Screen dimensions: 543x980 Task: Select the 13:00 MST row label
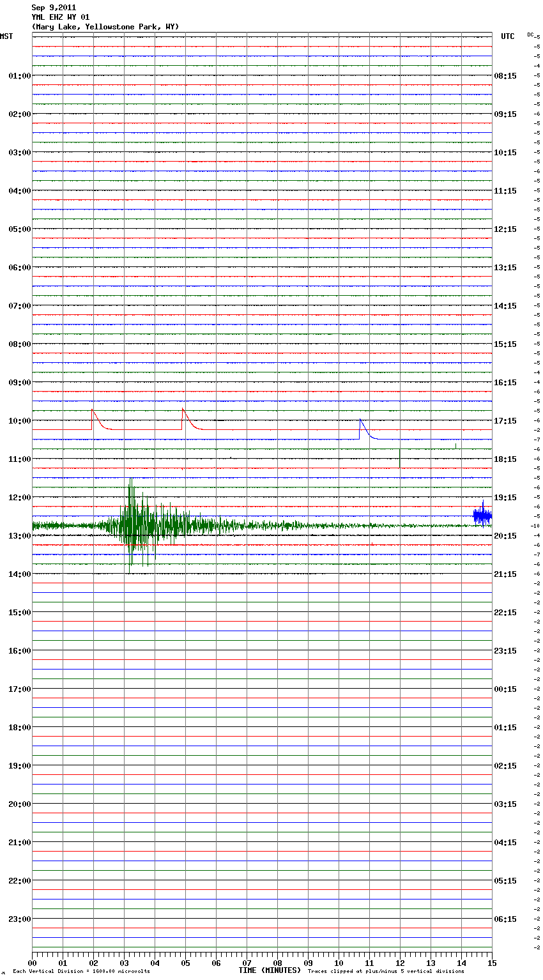[19, 535]
